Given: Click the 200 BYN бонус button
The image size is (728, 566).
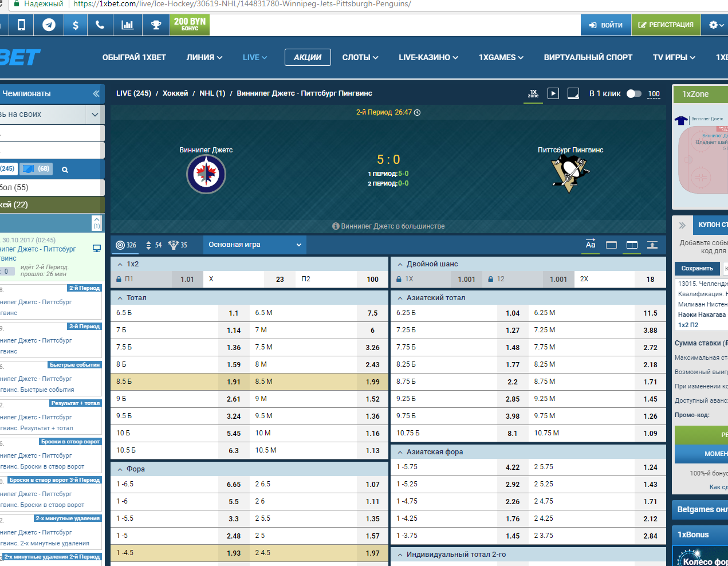Looking at the screenshot, I should (x=190, y=25).
